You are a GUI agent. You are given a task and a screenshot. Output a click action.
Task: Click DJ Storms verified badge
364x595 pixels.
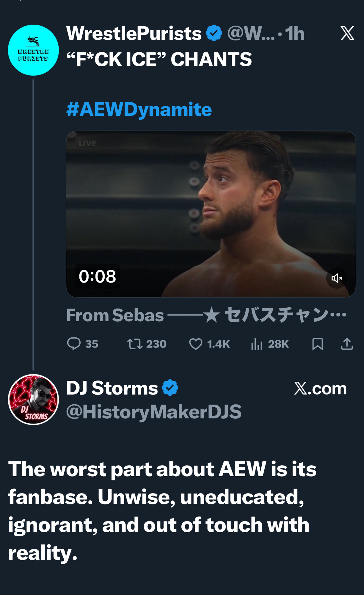coord(170,388)
